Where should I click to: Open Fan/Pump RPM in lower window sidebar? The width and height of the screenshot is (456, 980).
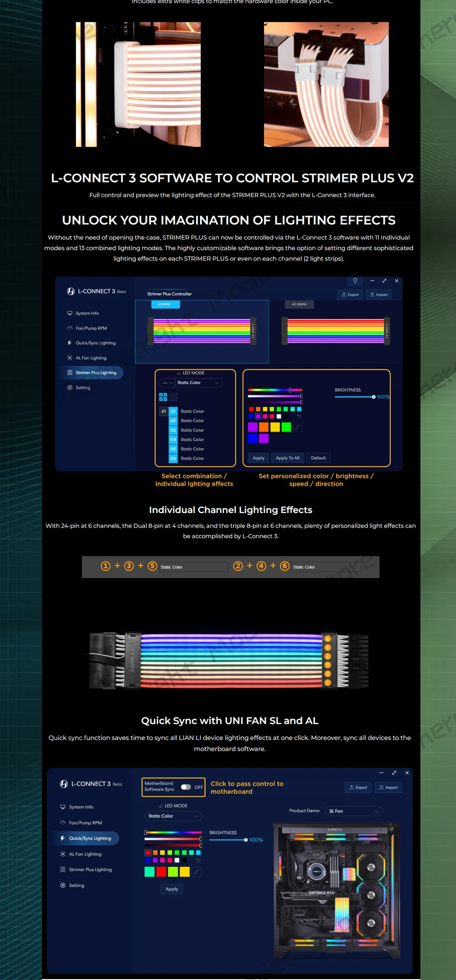81,823
